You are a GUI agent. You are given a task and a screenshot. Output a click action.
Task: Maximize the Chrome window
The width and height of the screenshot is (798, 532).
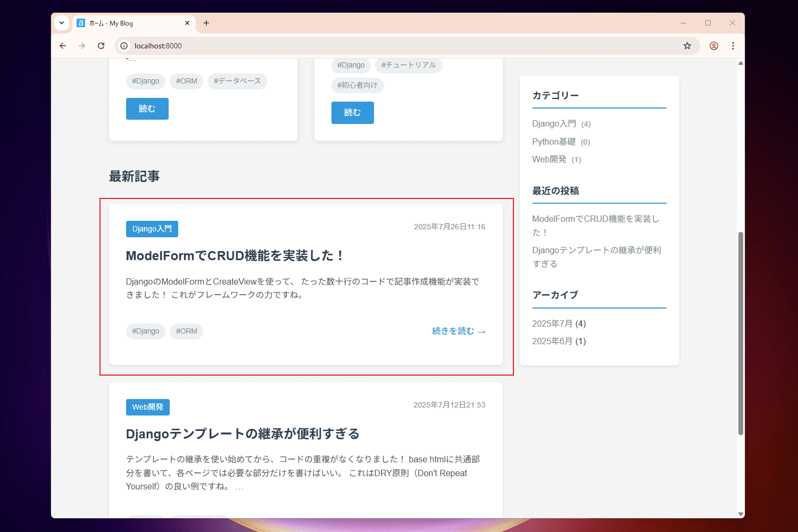pos(708,23)
